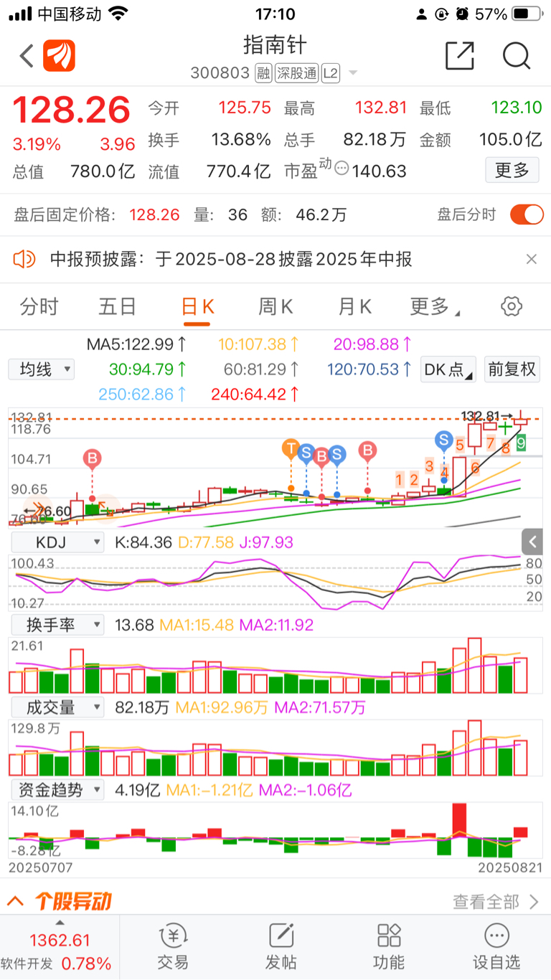Tap the MA 240:64.42 value
Viewport: 551px width, 980px height.
click(255, 394)
